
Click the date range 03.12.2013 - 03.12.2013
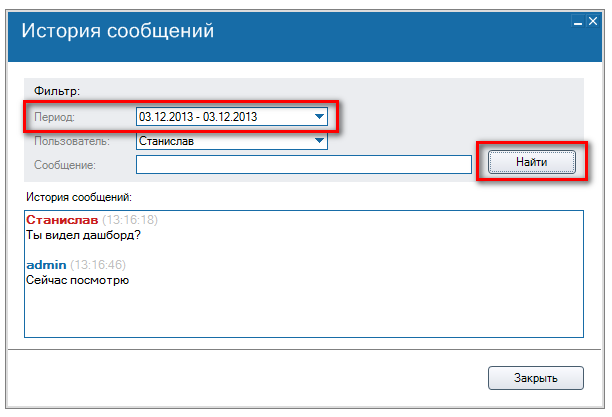(x=199, y=117)
